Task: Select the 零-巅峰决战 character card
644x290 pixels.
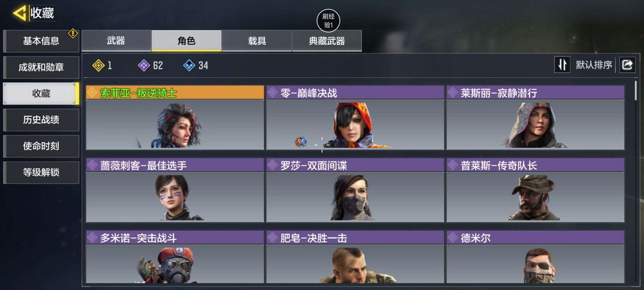Action: (x=355, y=118)
